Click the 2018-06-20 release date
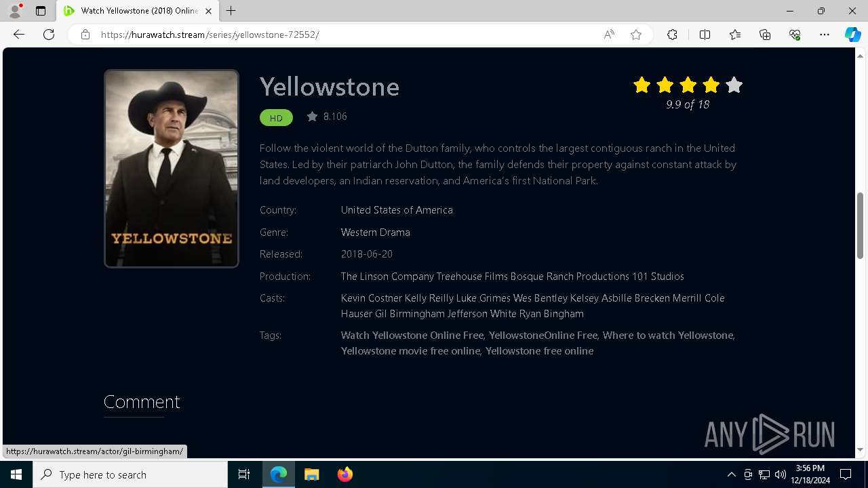Screen dimensions: 868x488 point(367,254)
